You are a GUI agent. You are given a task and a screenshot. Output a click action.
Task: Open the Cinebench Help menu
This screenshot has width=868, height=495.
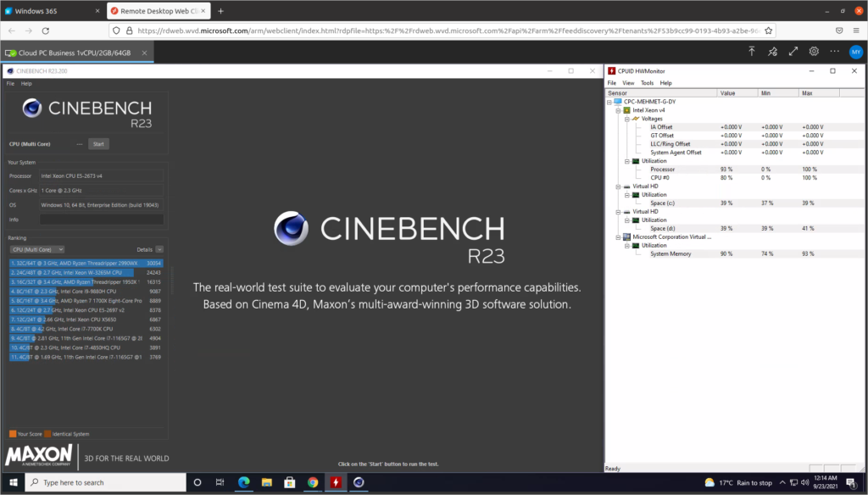coord(26,84)
